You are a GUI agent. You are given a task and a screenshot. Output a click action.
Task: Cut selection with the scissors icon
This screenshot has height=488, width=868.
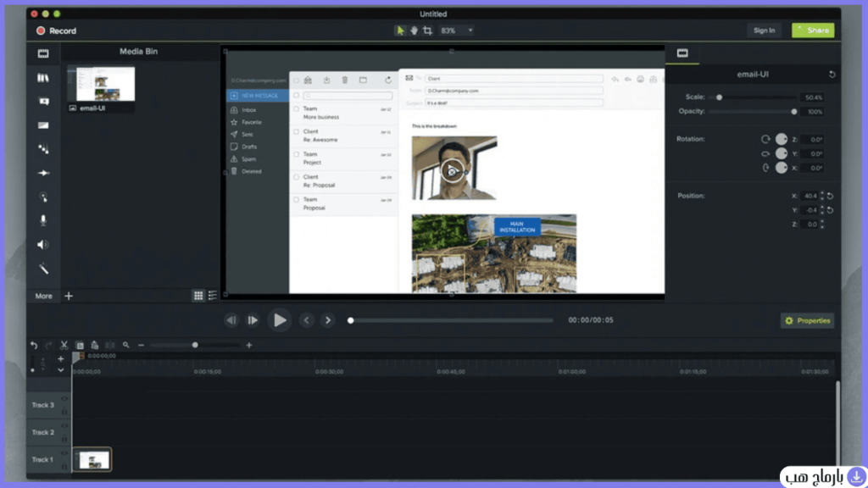tap(64, 346)
